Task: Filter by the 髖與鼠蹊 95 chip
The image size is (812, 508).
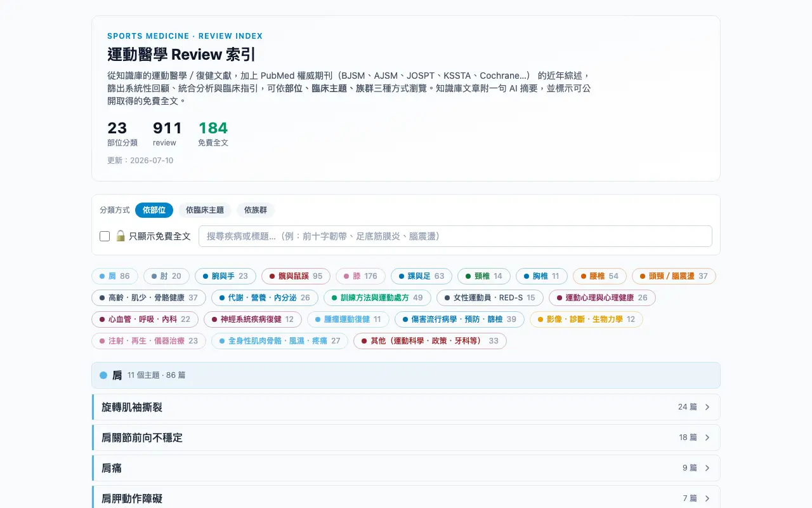Action: coord(296,276)
